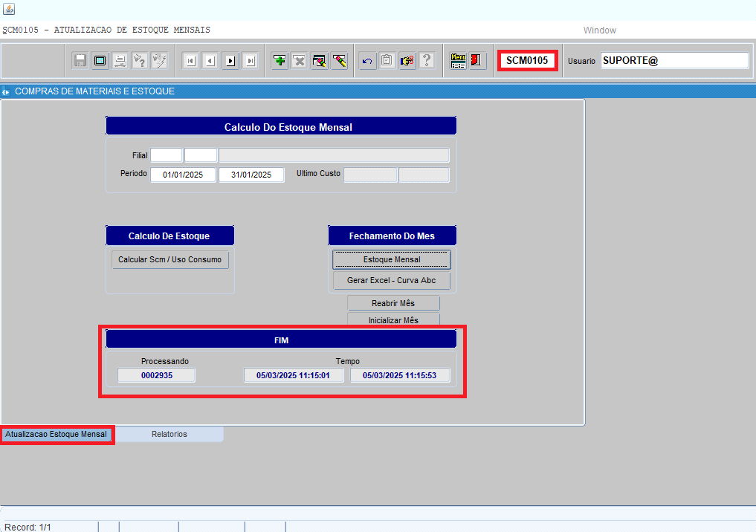Go to the next record
The image size is (756, 532).
(x=230, y=61)
